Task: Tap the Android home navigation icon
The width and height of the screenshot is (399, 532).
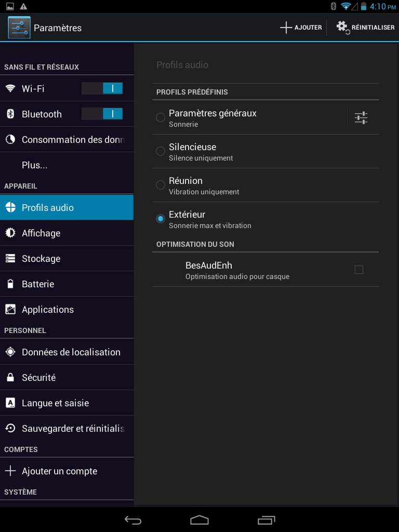Action: (x=199, y=520)
